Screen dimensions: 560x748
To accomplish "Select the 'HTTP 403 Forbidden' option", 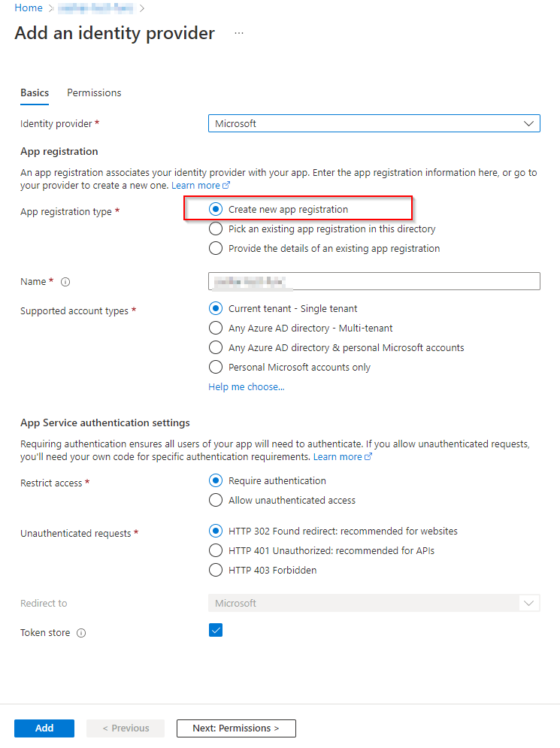I will (x=216, y=570).
